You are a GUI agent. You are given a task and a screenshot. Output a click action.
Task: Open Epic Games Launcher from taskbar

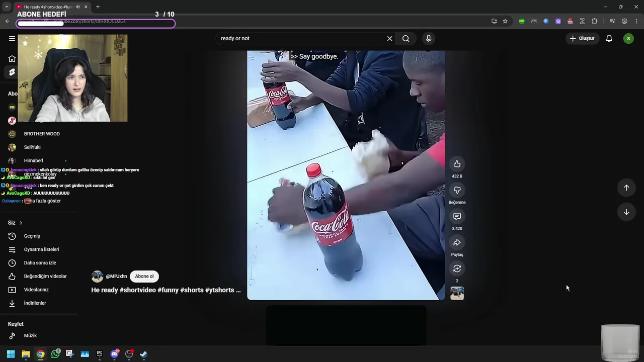(100, 354)
